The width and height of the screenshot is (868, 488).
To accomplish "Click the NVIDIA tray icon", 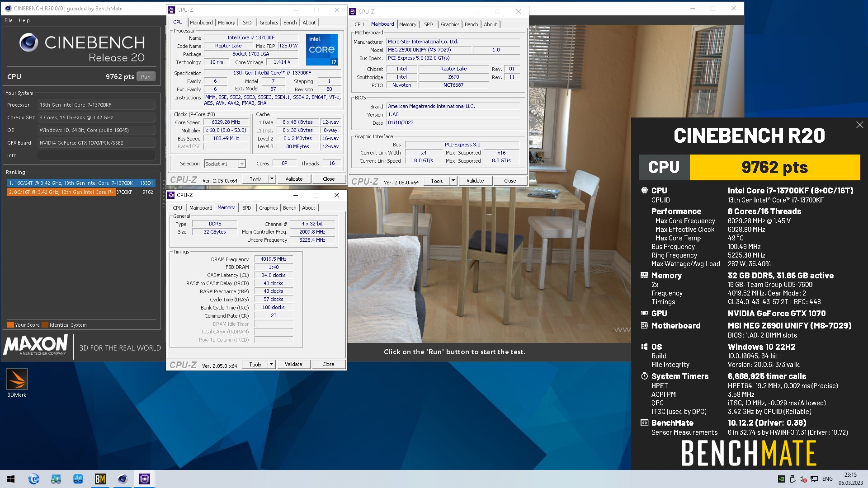I will 781,479.
